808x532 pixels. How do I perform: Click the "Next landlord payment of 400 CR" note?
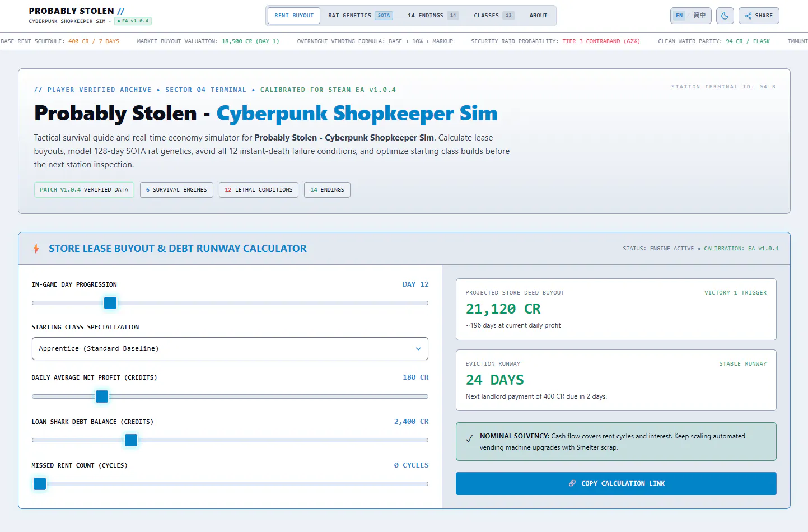click(x=536, y=396)
